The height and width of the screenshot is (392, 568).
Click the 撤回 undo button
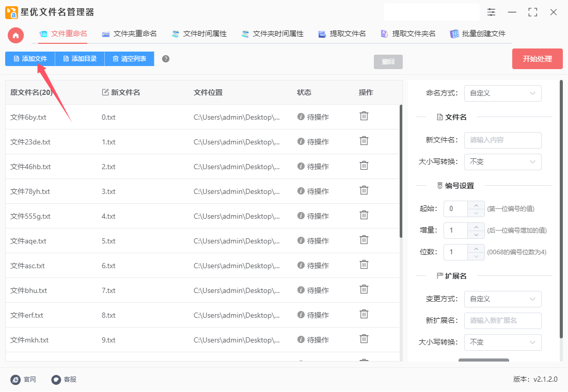click(388, 62)
